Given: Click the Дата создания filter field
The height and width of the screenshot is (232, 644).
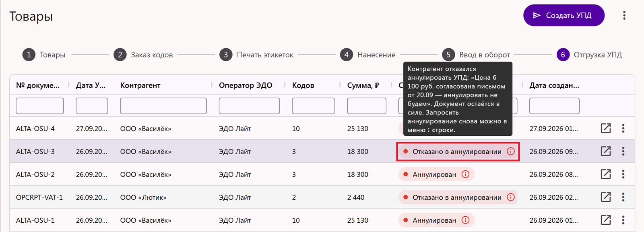Looking at the screenshot, I should click(554, 106).
